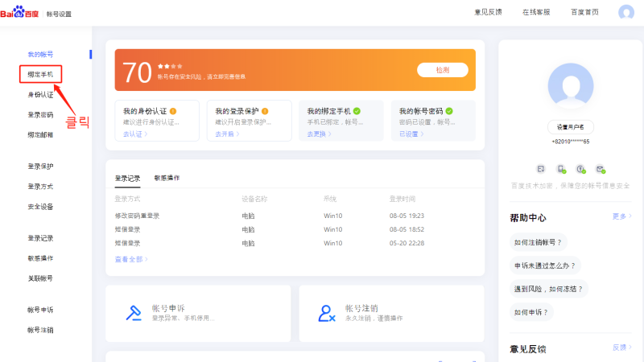Go to 百度首页 from top navigation
This screenshot has width=644, height=362.
tap(584, 12)
